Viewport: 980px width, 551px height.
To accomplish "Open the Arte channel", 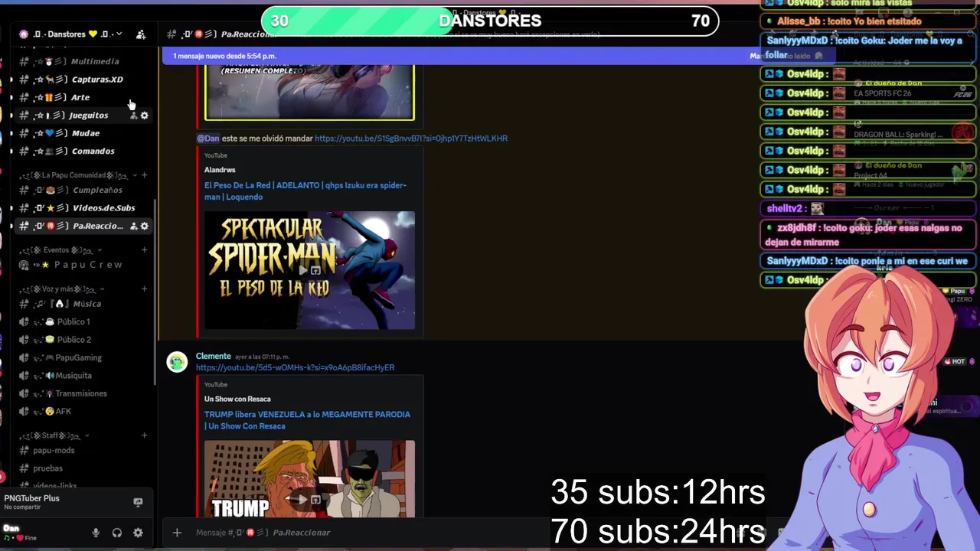I will (83, 97).
